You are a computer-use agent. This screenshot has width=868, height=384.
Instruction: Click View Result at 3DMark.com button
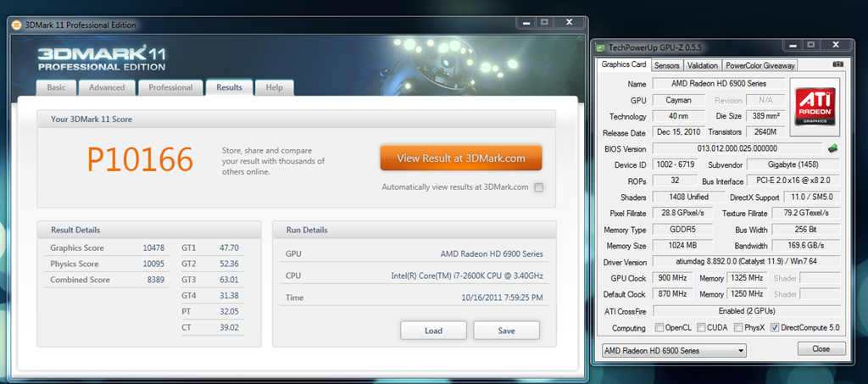[460, 159]
